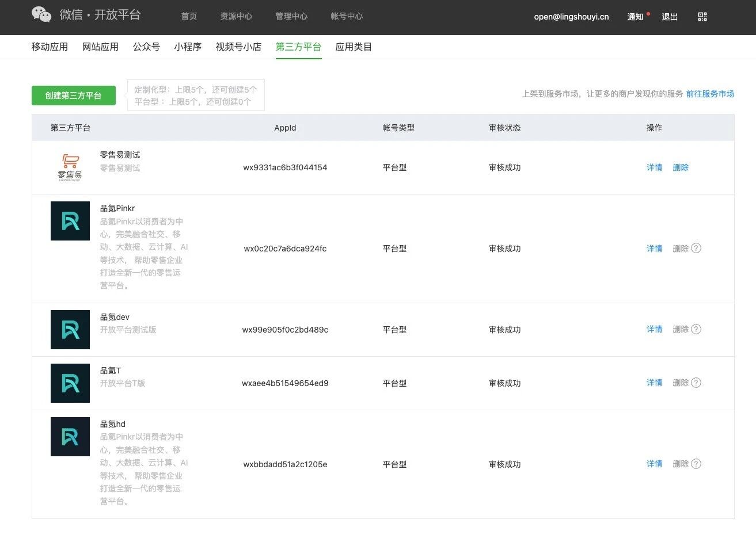Click 删除 in the 品氪Pinkr row
This screenshot has height=542, width=756.
click(x=681, y=249)
